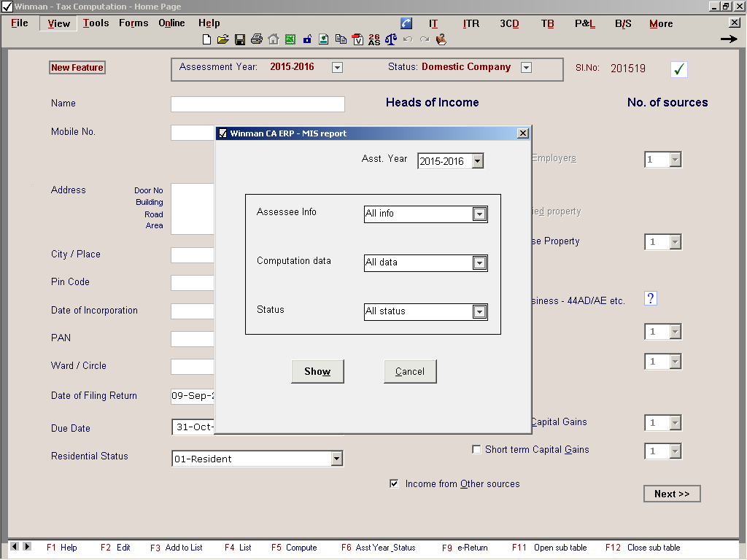Click F11 Open sub table shortcut
Screen dimensions: 747x560
[549, 548]
